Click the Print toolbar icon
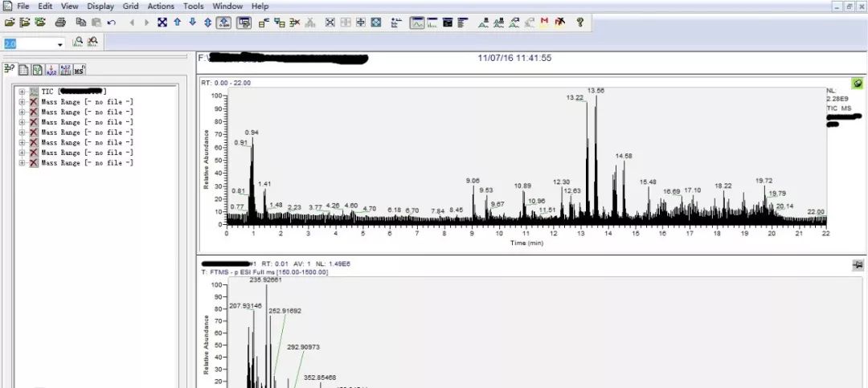 60,22
